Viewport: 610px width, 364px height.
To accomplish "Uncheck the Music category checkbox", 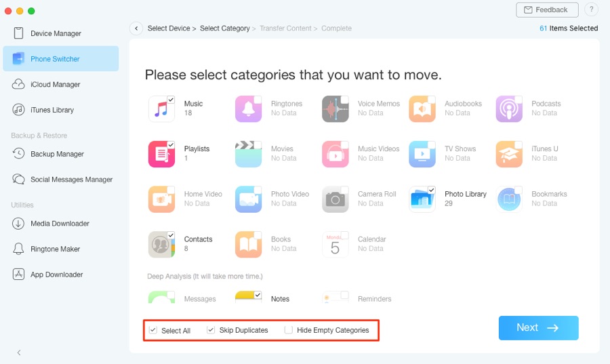I will (x=171, y=100).
